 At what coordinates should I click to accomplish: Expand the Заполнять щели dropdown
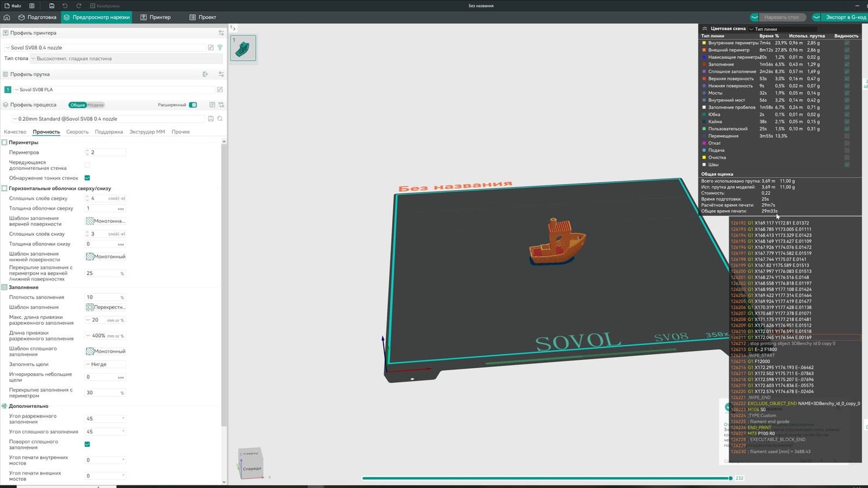click(x=105, y=364)
